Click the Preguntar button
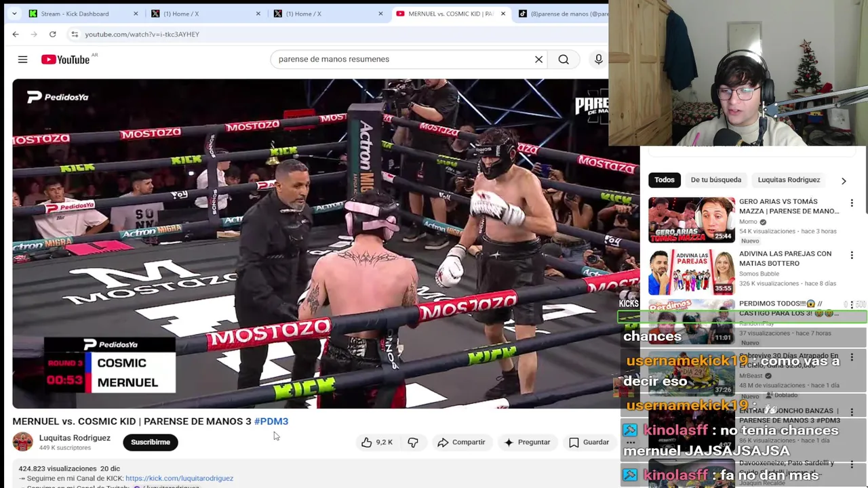This screenshot has height=488, width=868. click(x=527, y=442)
